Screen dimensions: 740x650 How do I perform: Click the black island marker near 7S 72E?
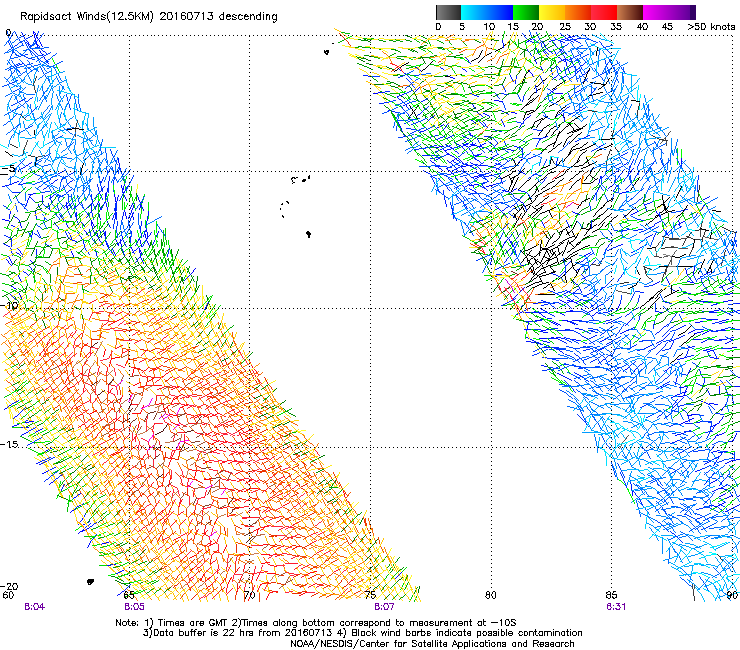click(x=308, y=234)
